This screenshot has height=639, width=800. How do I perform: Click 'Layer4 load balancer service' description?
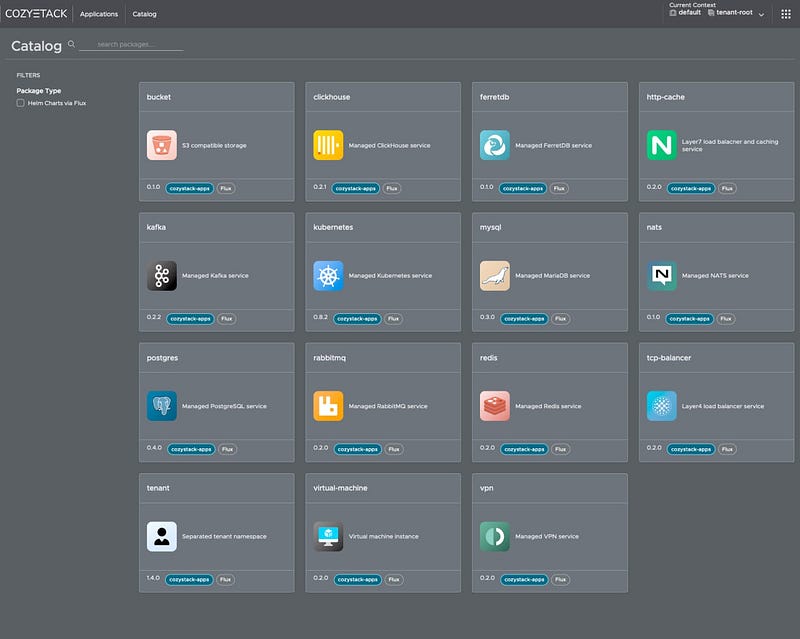point(723,406)
